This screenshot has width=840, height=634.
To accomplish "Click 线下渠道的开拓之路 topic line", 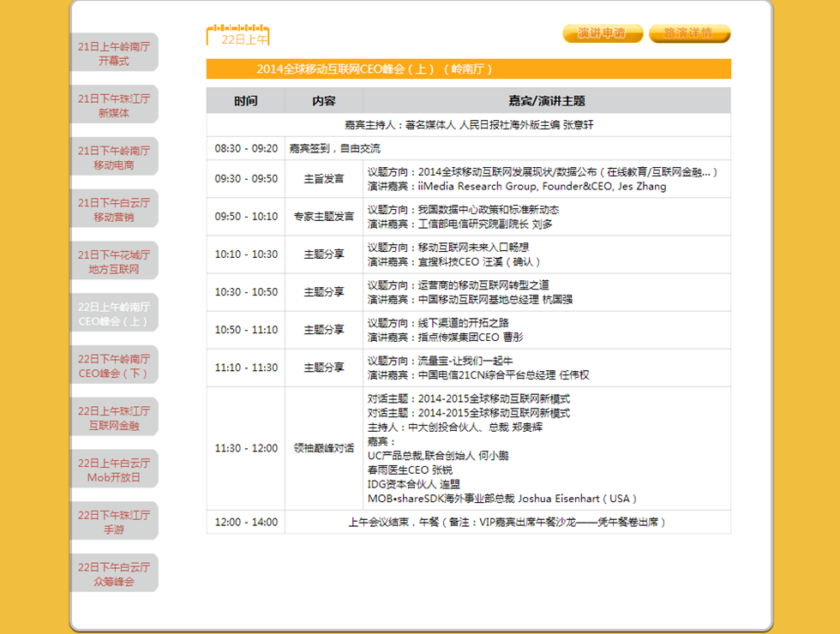I will coord(438,323).
